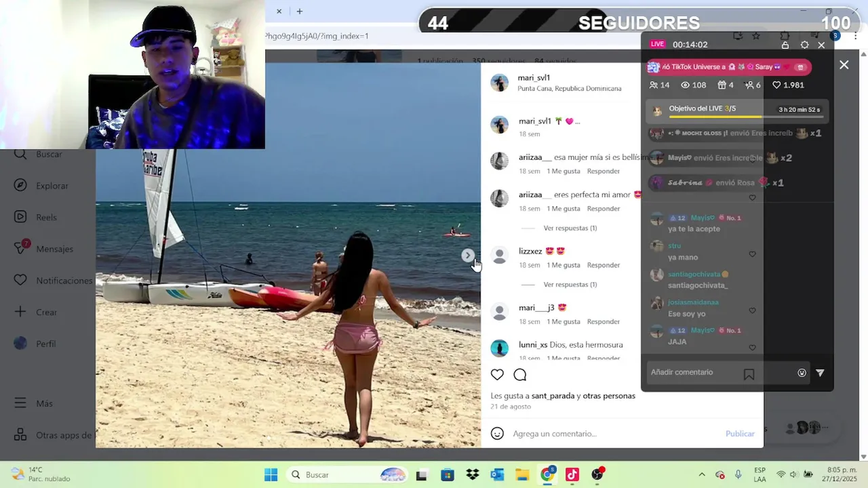Image resolution: width=868 pixels, height=488 pixels.
Task: Click the Publicar button
Action: tap(740, 434)
